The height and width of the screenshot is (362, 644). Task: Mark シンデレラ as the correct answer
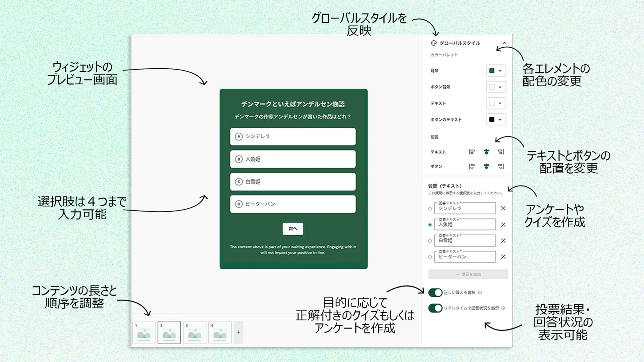430,208
